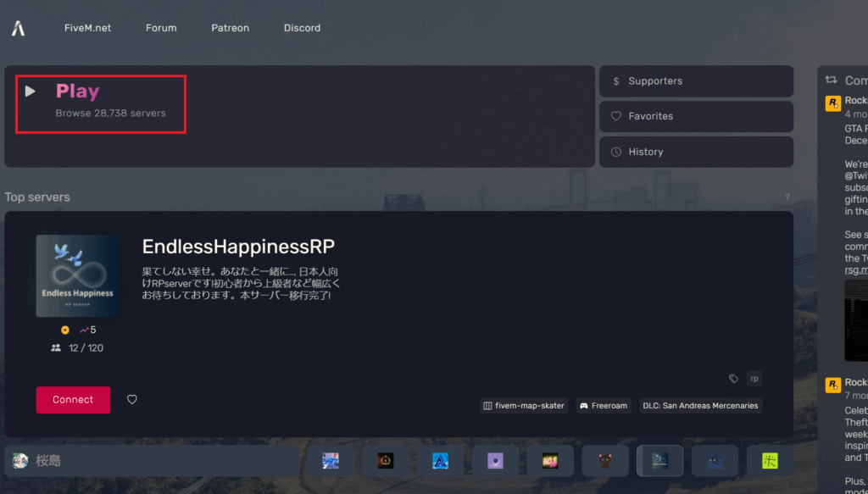Viewport: 868px width, 494px height.
Task: Open the FiveM.net link
Action: coord(87,28)
